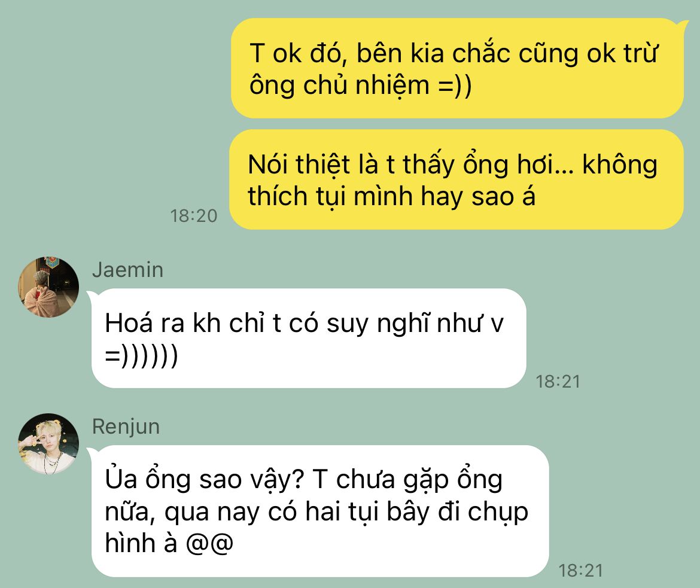Click the "@@" text in Renjun's message

pyautogui.click(x=209, y=543)
